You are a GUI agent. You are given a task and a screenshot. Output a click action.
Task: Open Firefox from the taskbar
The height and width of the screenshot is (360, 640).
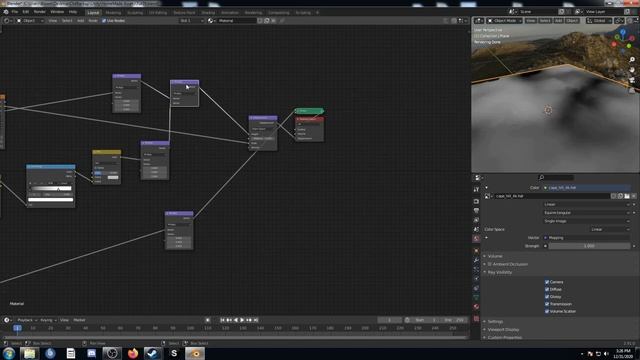pyautogui.click(x=133, y=353)
